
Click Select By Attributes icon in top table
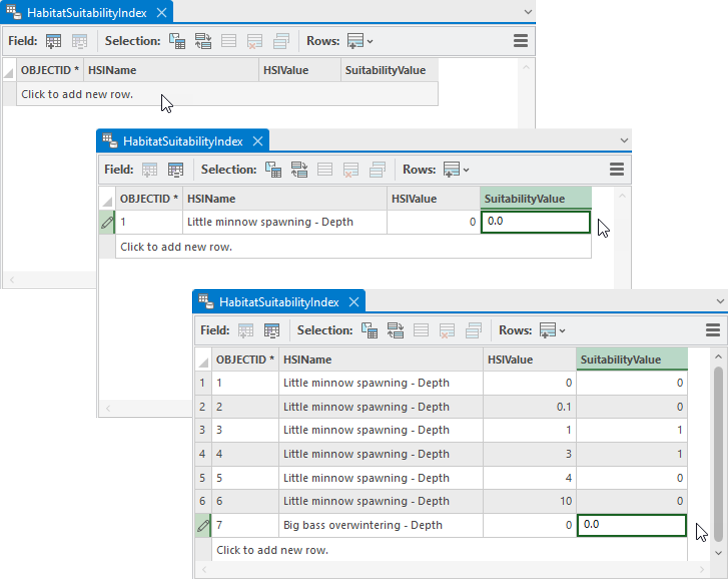click(177, 41)
